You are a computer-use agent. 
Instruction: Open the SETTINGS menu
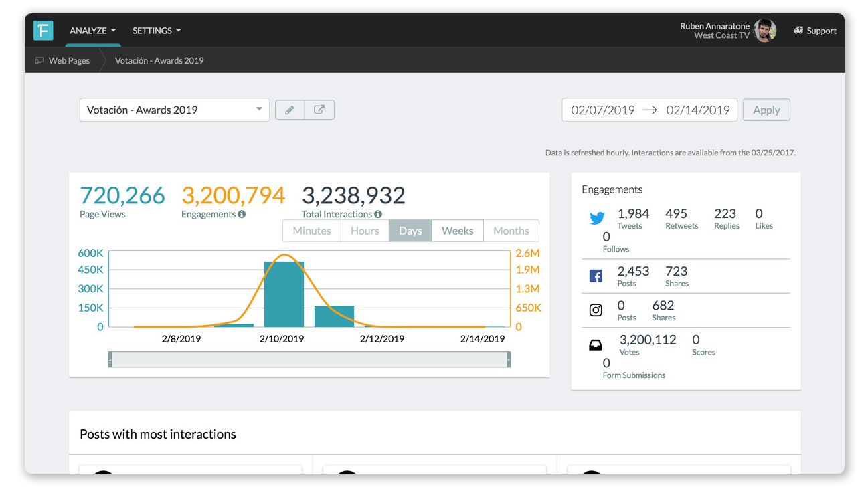pos(157,31)
